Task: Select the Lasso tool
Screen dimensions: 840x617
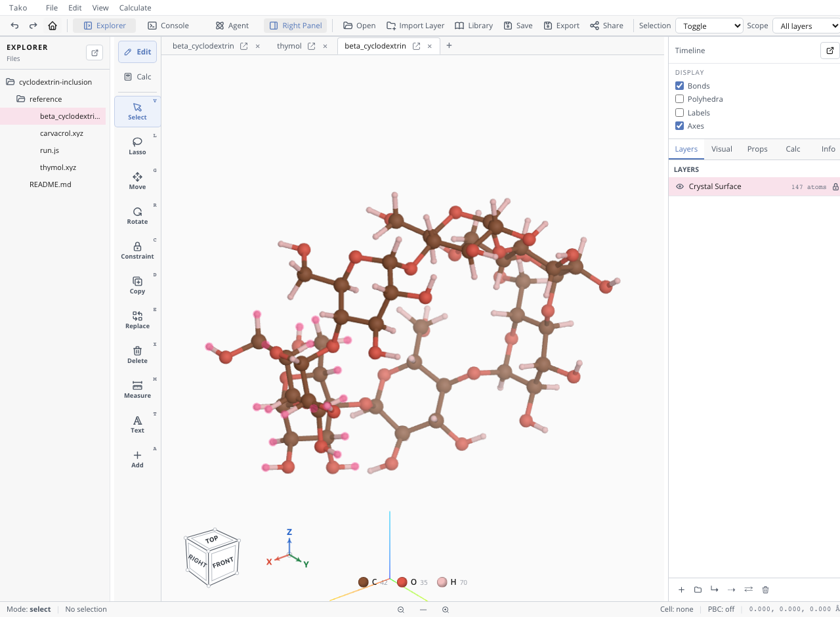Action: tap(137, 146)
